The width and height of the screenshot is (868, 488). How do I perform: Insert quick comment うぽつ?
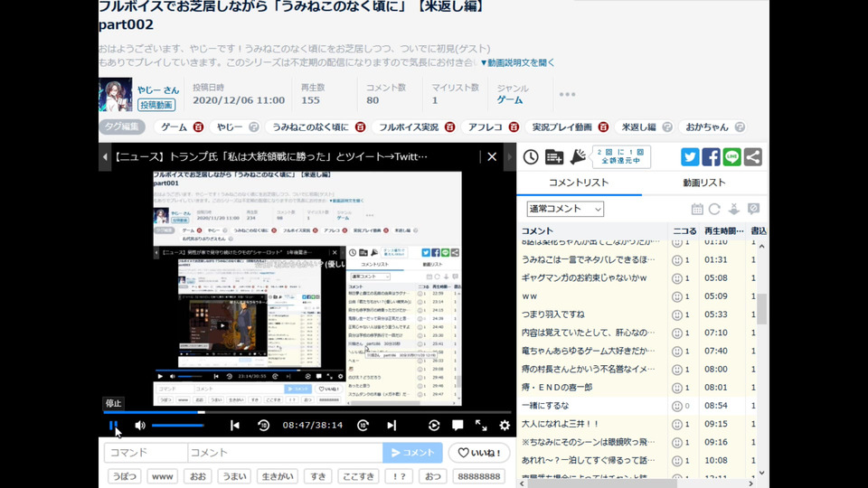click(x=125, y=476)
